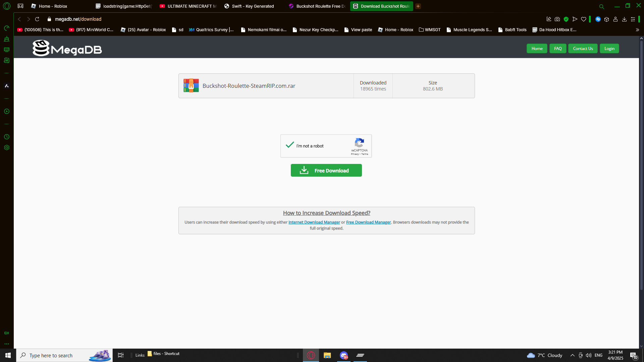Open Task View on the taskbar

point(121,355)
